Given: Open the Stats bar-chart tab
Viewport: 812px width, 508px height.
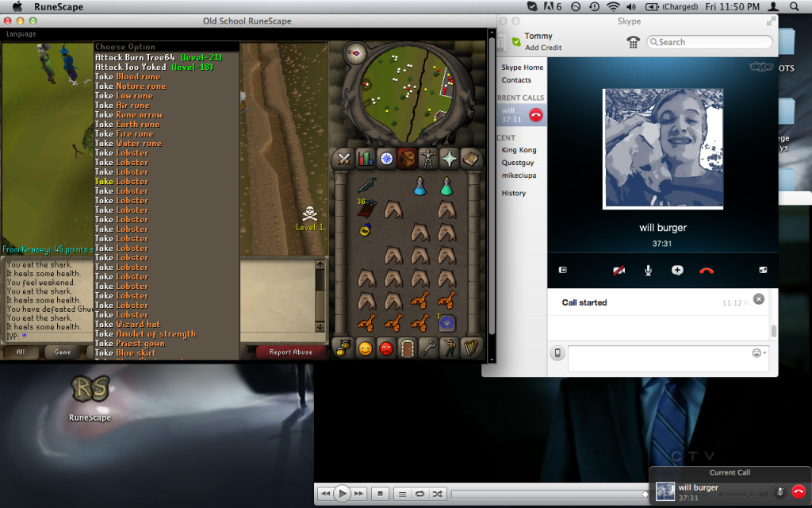Looking at the screenshot, I should click(365, 158).
